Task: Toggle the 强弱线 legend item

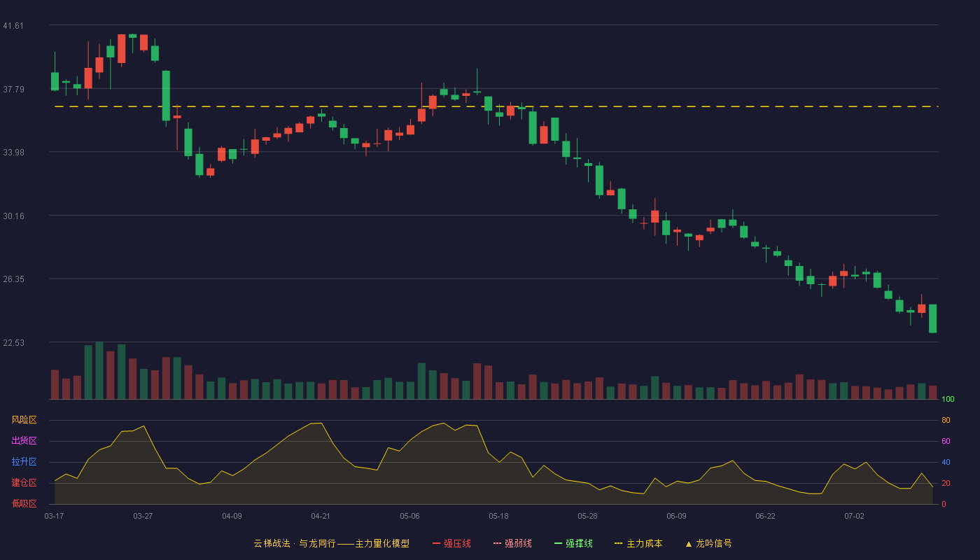Action: pos(512,543)
